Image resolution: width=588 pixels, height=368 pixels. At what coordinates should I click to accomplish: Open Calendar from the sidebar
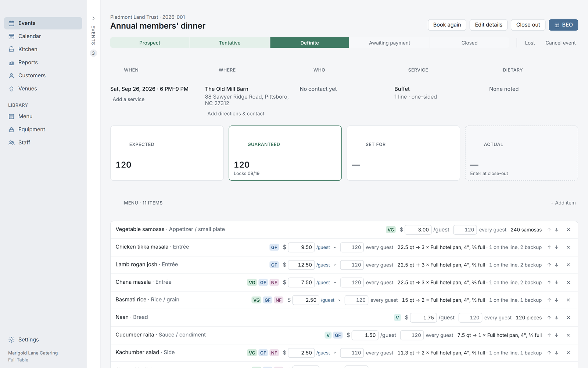(x=43, y=36)
